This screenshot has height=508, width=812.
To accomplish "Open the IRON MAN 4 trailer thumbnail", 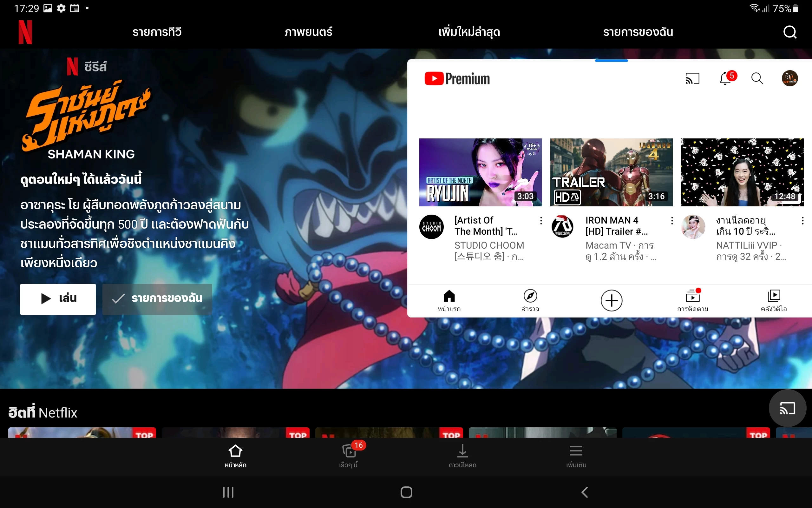I will coord(611,172).
